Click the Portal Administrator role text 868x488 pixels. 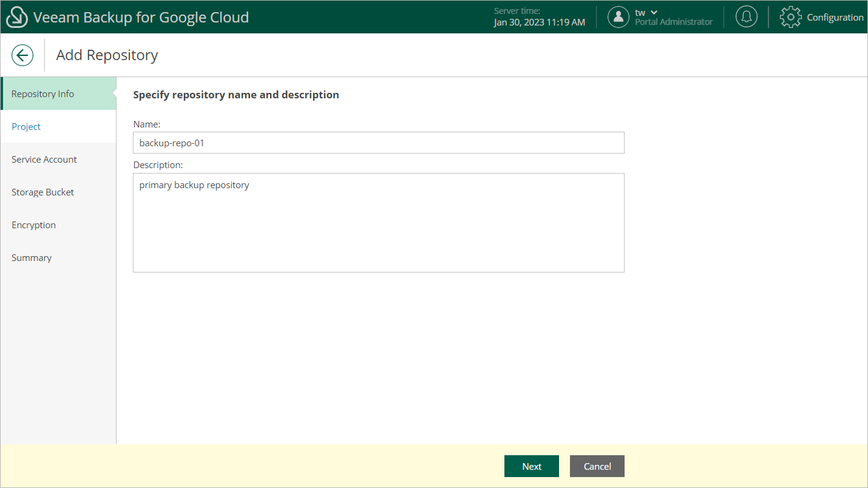click(x=674, y=22)
